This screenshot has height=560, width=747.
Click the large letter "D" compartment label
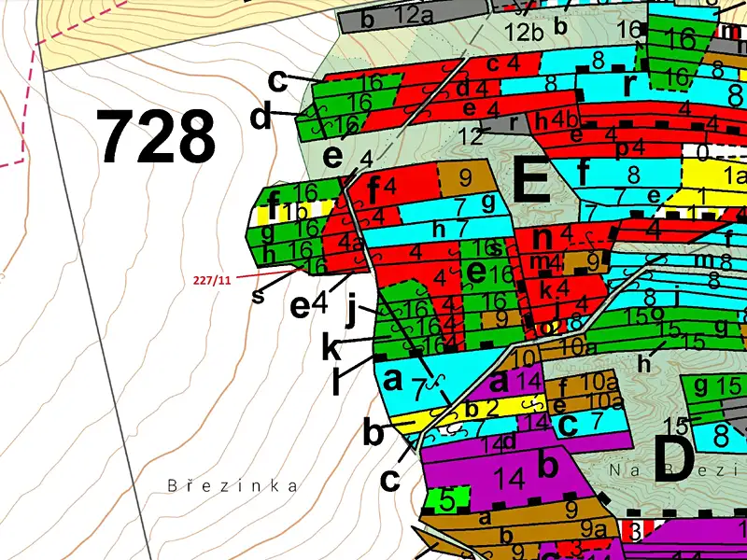click(x=674, y=458)
